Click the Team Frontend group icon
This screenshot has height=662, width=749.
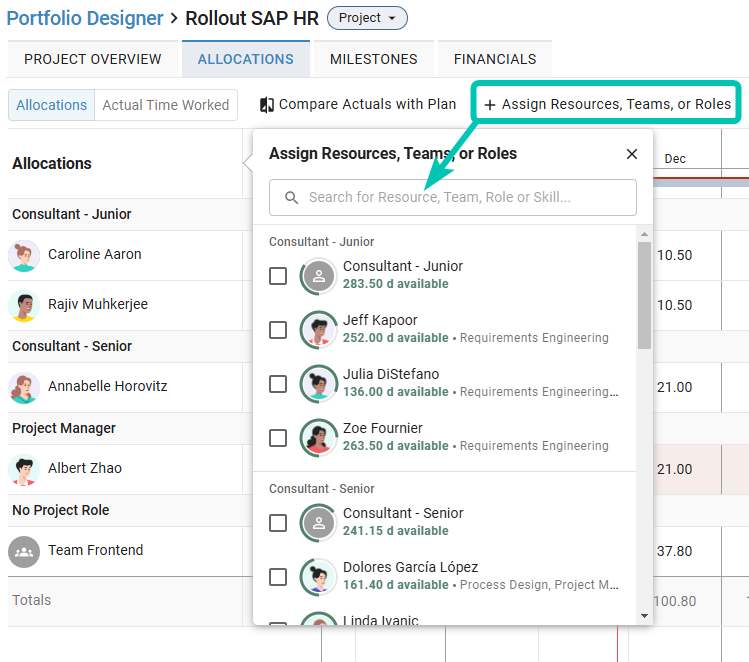pyautogui.click(x=24, y=552)
